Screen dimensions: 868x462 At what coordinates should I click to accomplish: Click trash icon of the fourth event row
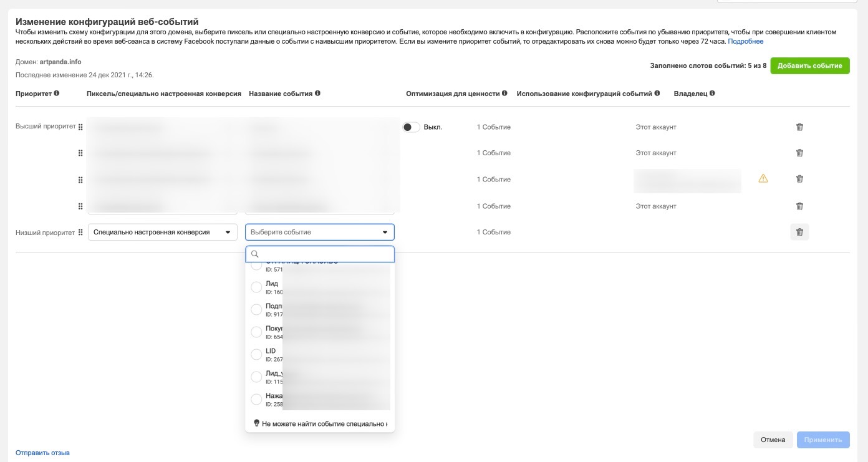click(799, 206)
